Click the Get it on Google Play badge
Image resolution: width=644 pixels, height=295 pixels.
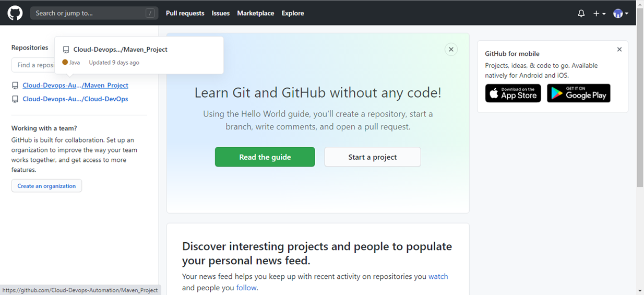coord(579,93)
